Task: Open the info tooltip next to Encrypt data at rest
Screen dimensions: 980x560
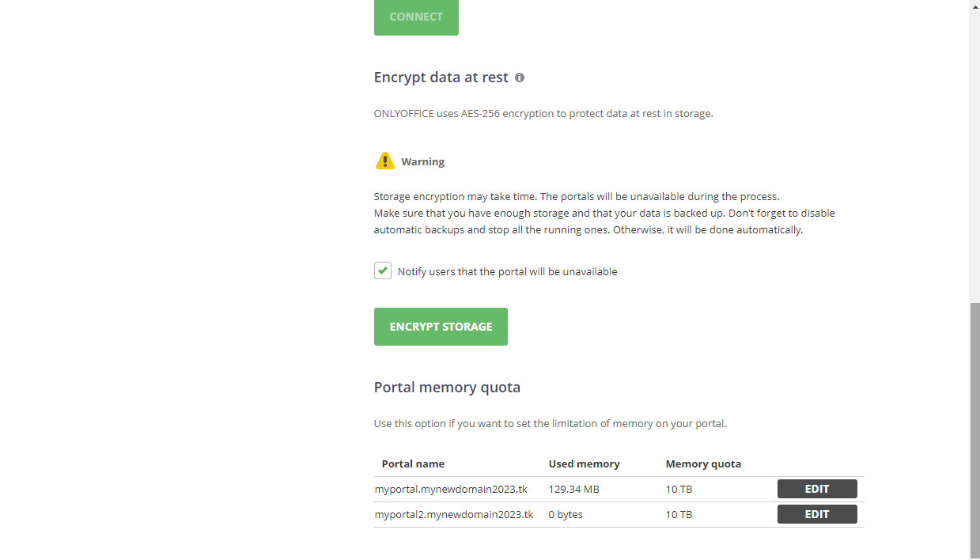Action: pos(519,78)
